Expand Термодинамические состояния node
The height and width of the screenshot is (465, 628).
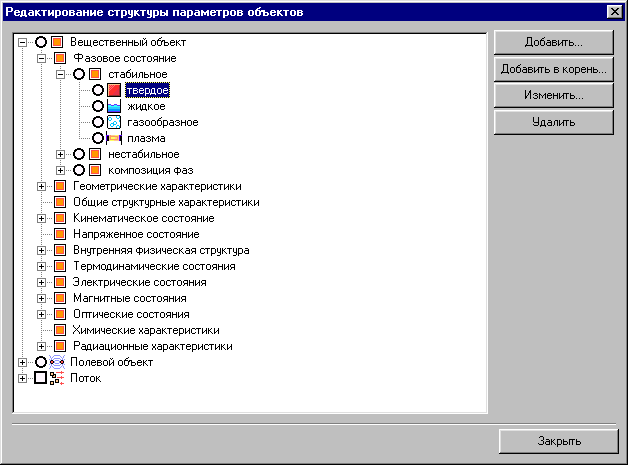(x=41, y=266)
